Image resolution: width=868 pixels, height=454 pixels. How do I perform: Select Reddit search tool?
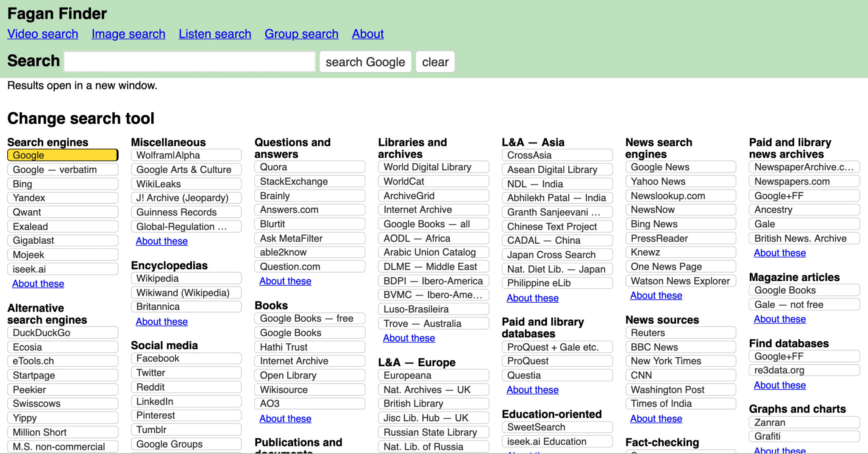[186, 387]
